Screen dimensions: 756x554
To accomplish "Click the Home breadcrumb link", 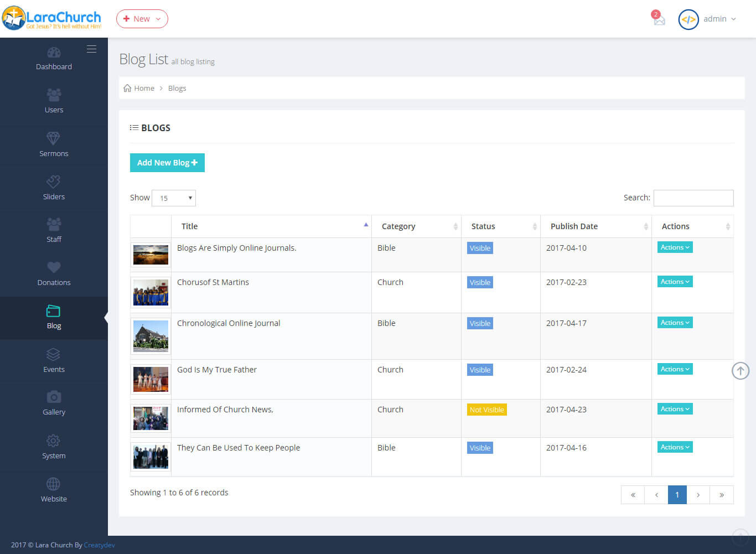I will click(144, 88).
